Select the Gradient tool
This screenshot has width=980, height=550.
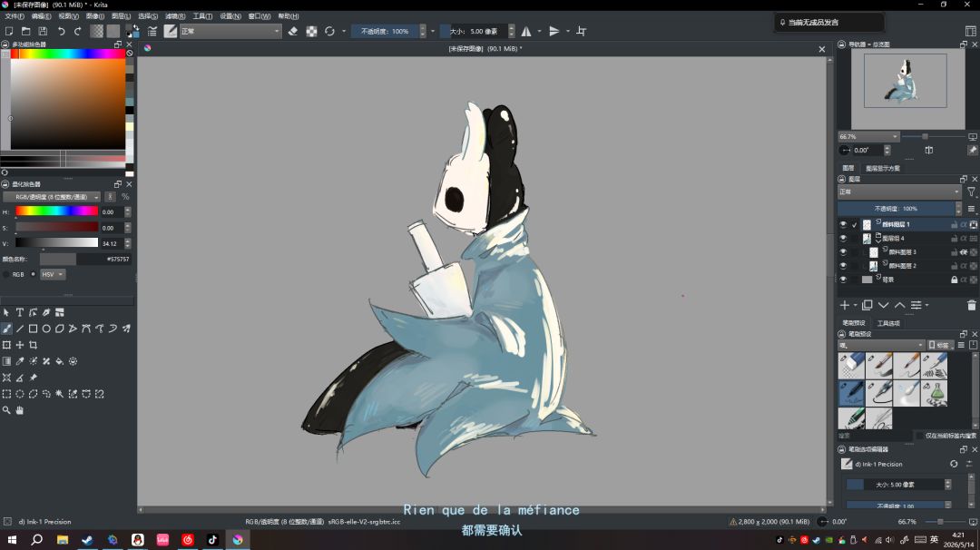coord(7,361)
